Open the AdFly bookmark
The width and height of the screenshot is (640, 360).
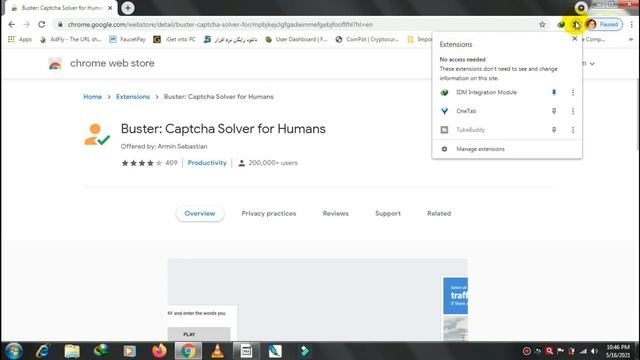click(x=70, y=39)
